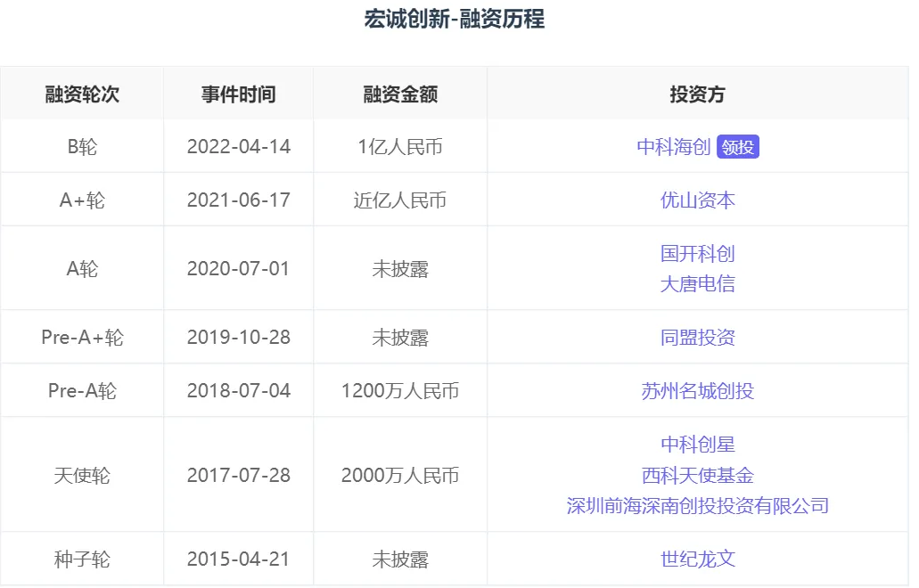Image resolution: width=919 pixels, height=588 pixels.
Task: Click the 投资方 column header
Action: 698,93
